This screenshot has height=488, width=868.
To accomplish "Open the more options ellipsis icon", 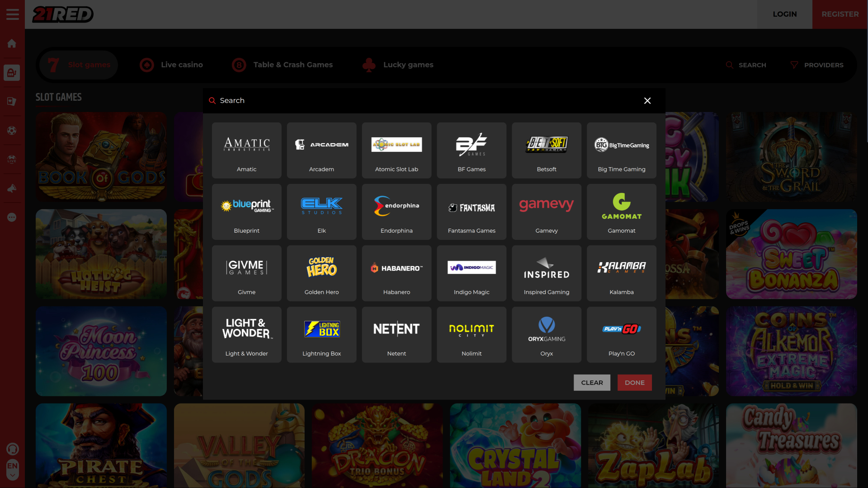I will click(12, 217).
